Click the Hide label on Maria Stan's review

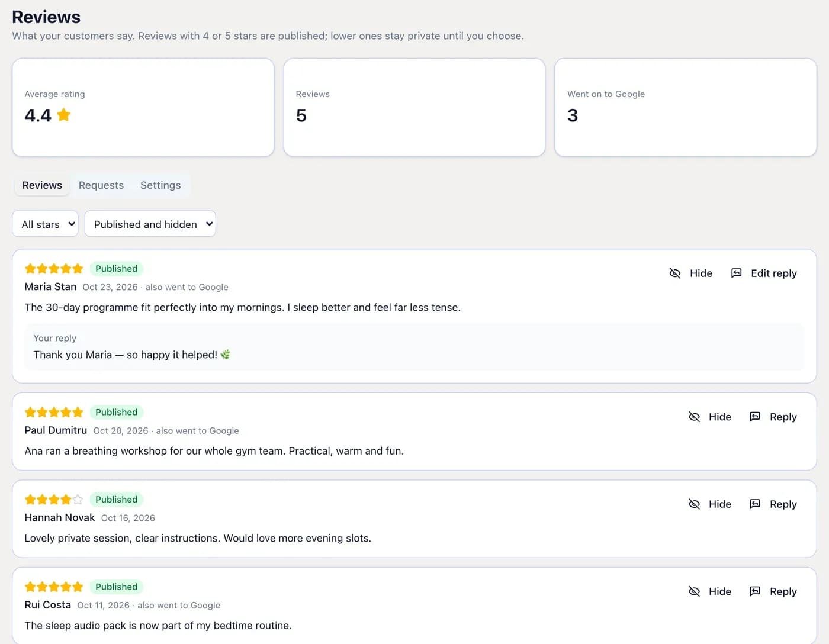click(x=701, y=273)
